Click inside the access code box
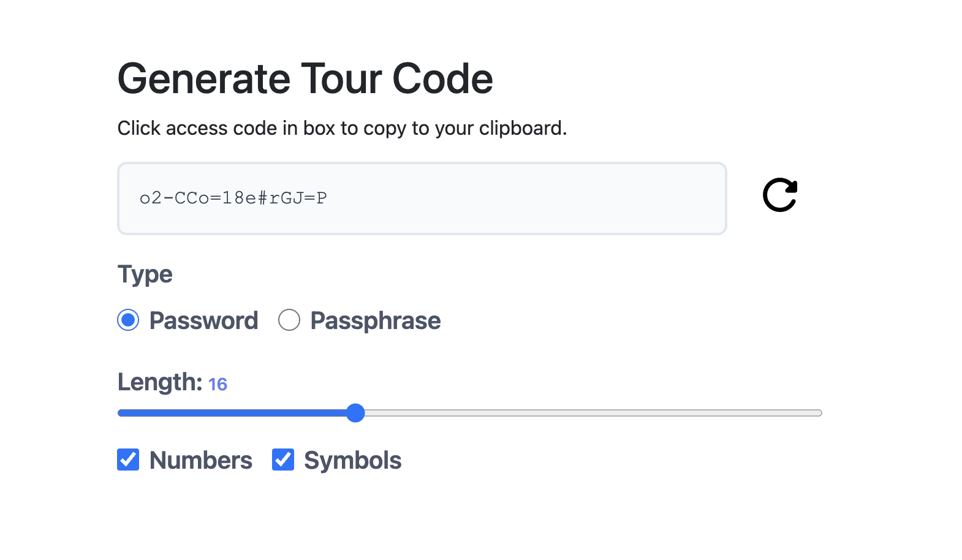The image size is (962, 560). pyautogui.click(x=422, y=198)
